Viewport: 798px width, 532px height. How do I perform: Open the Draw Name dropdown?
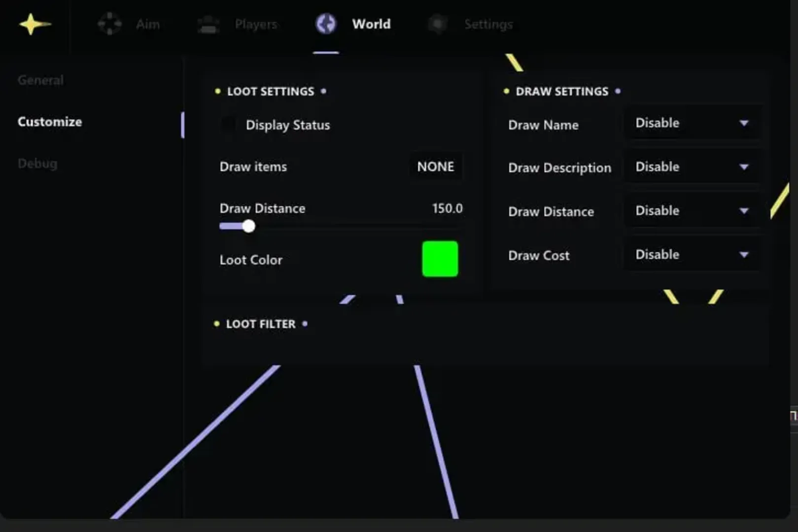tap(692, 123)
